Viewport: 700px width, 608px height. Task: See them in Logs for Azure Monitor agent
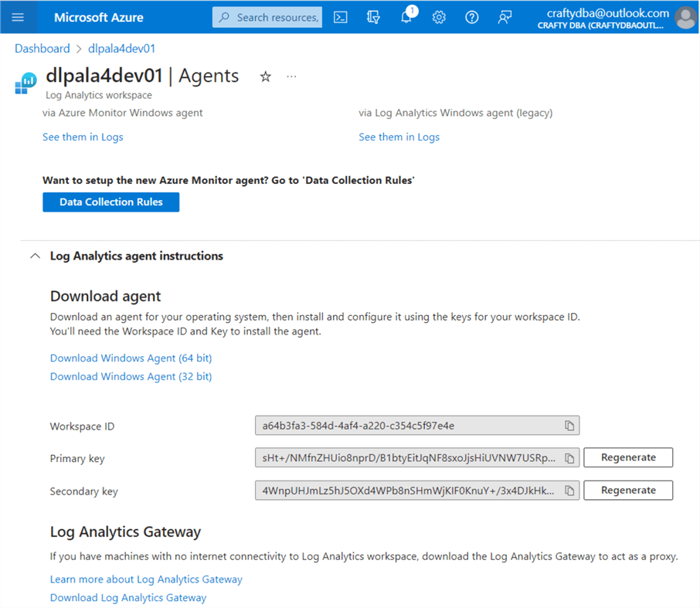tap(83, 137)
